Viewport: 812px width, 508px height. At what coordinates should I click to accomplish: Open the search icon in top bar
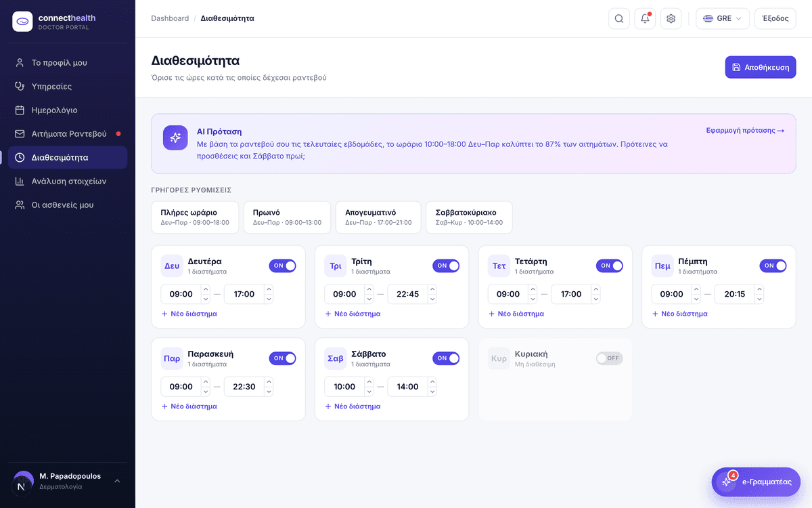coord(619,18)
